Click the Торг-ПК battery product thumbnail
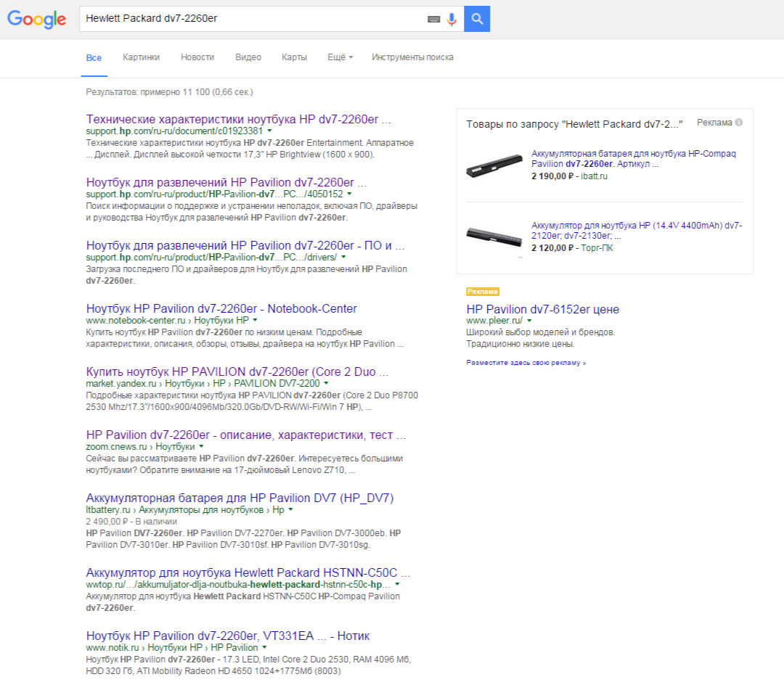Screen dimensions: 784x690 pos(494,236)
